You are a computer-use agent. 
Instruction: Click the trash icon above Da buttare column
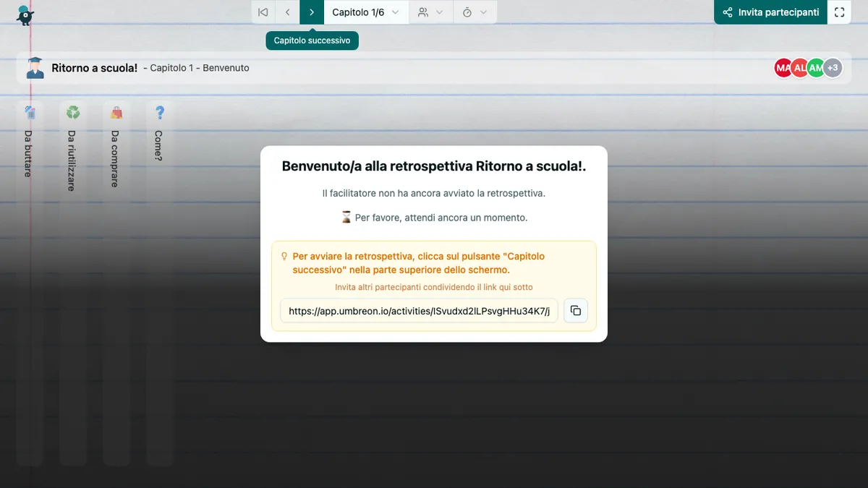(29, 112)
